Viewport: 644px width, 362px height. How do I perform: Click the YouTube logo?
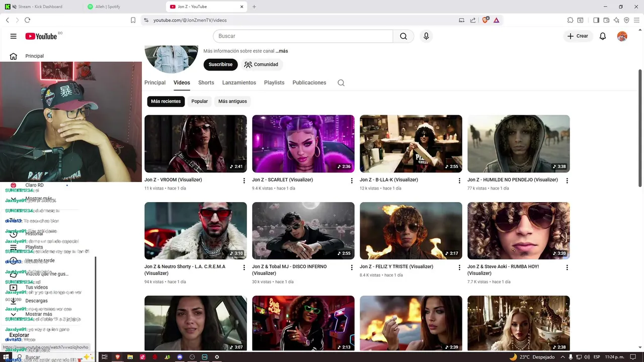[x=41, y=36]
